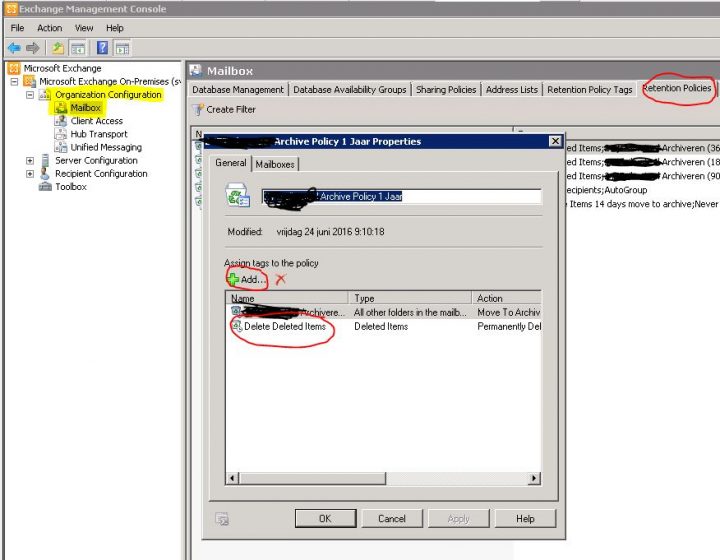Click 'Deleted Items' type cell

(x=381, y=326)
